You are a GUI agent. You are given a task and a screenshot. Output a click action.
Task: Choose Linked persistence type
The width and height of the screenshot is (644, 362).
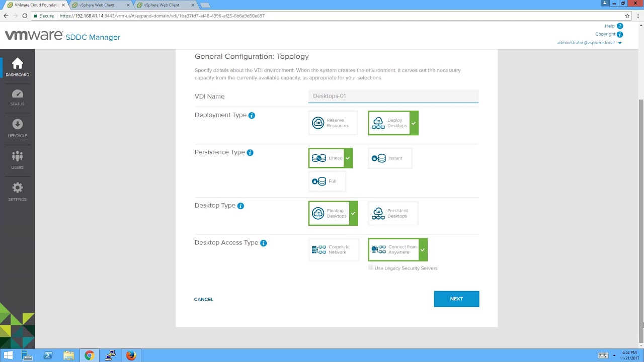coord(330,158)
